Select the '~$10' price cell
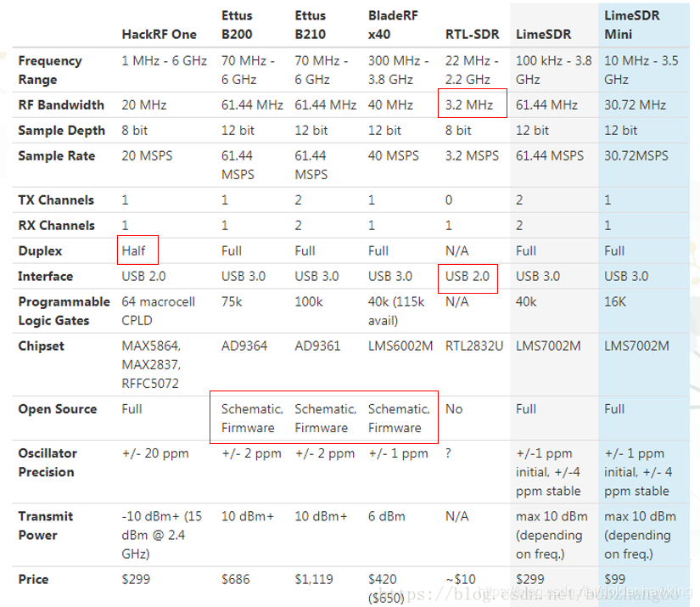 click(461, 580)
